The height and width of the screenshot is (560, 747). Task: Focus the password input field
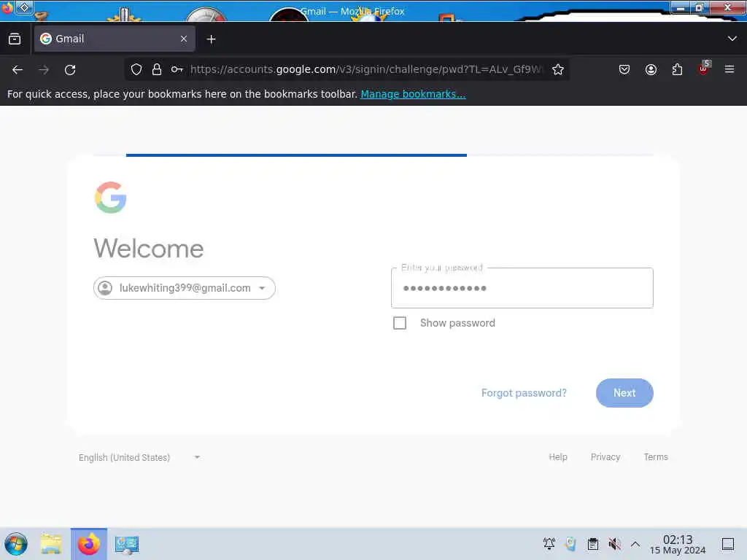(522, 288)
